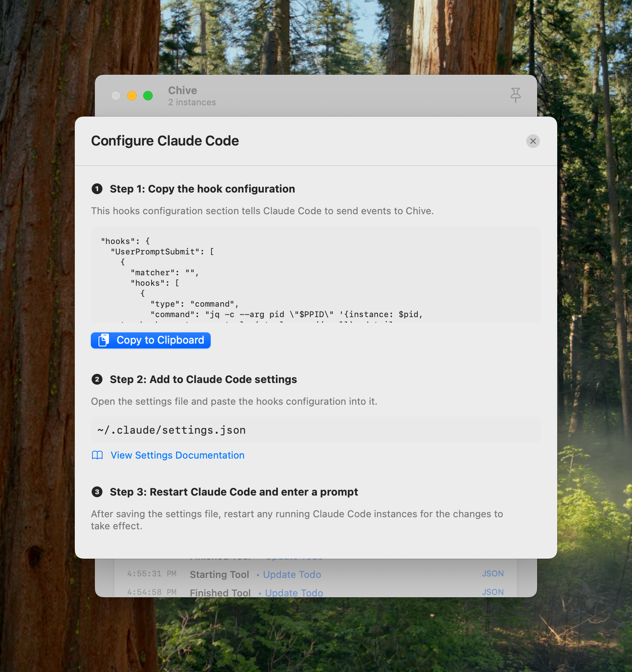
Task: Click inside the hooks configuration code block
Action: (316, 275)
